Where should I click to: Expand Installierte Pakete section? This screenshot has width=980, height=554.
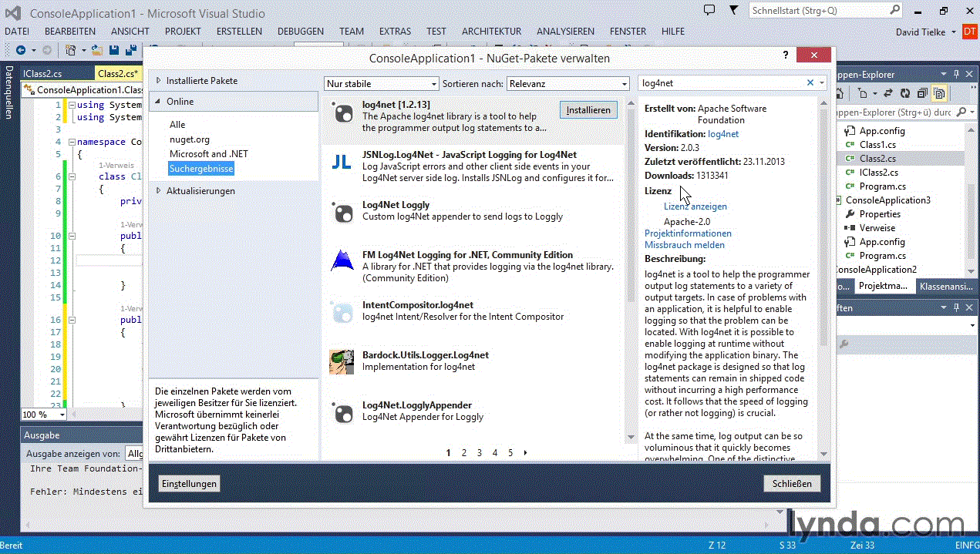pos(159,80)
